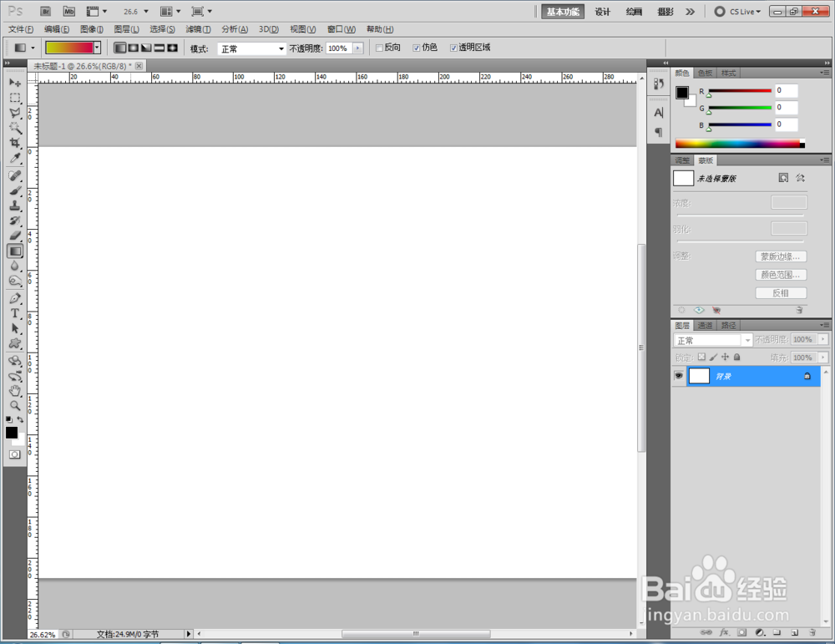Select the 3D Rotate tool
835x644 pixels.
15,361
